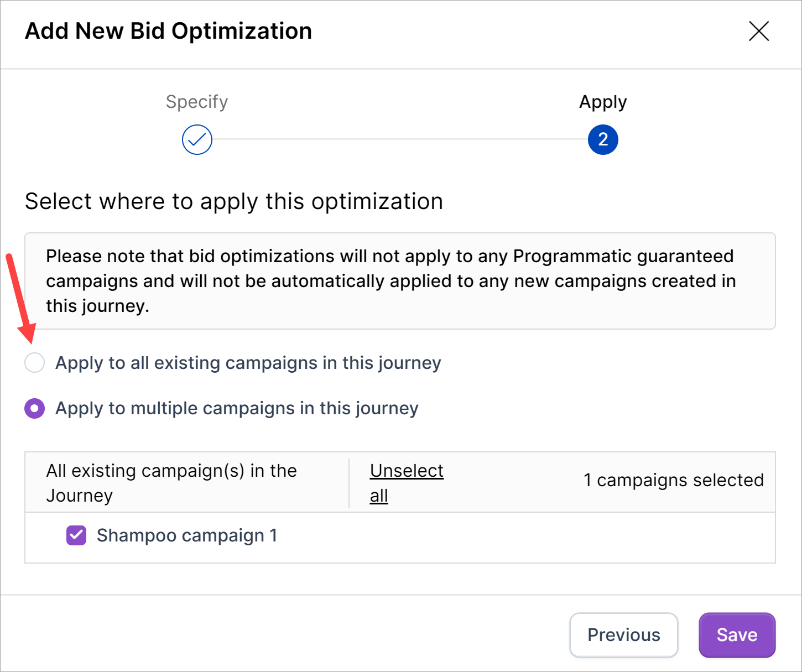Select radio for all existing campaigns
The width and height of the screenshot is (802, 672).
35,363
